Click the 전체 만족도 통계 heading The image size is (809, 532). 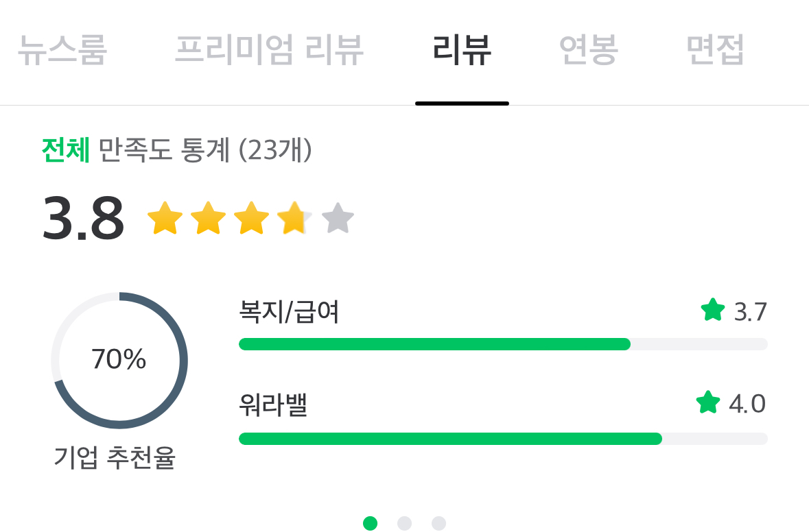177,150
